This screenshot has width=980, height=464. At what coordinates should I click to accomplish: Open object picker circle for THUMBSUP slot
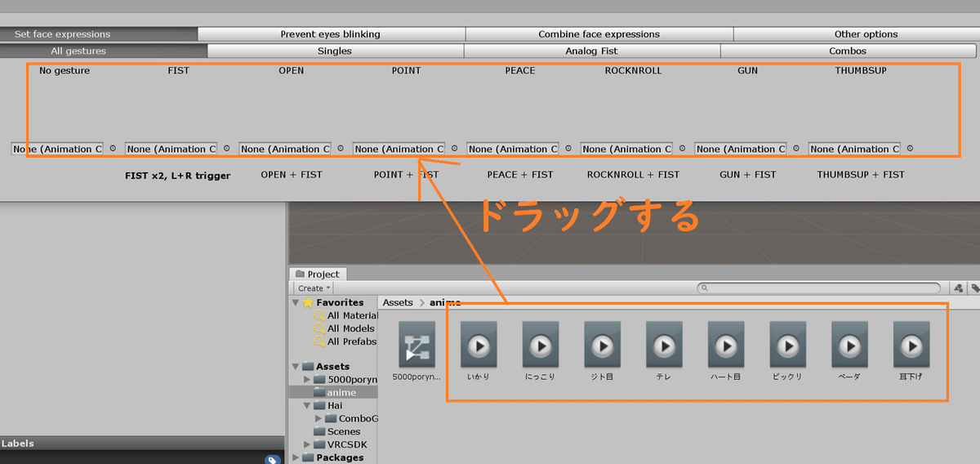(910, 149)
